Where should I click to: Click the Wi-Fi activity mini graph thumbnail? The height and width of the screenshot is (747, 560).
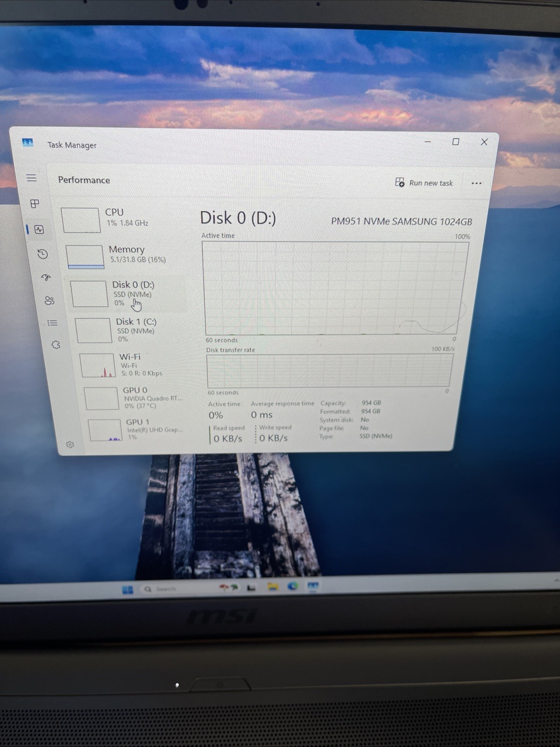98,365
